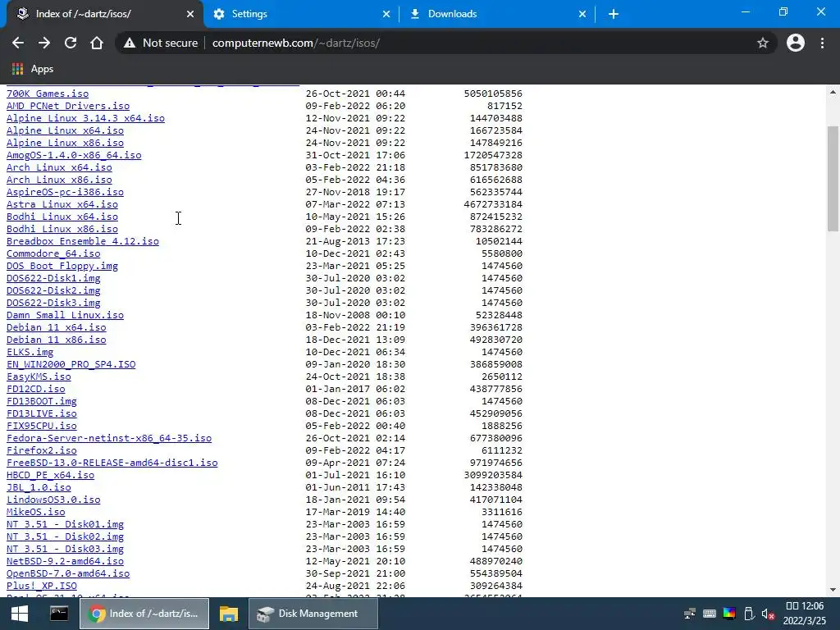Image resolution: width=840 pixels, height=630 pixels.
Task: Click Alpine_Linux_3.14.3_x64.iso link
Action: pyautogui.click(x=85, y=118)
